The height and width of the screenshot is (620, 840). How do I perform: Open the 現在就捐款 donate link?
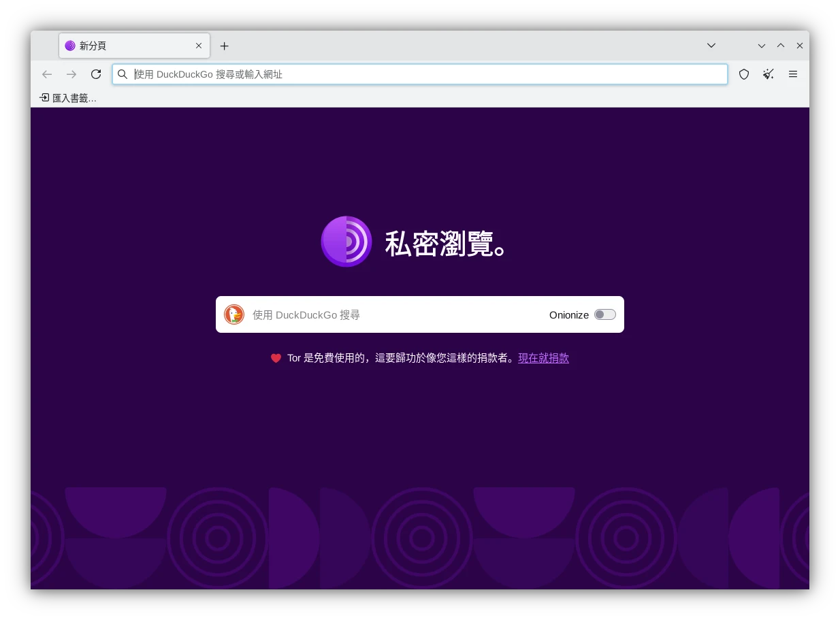click(543, 358)
